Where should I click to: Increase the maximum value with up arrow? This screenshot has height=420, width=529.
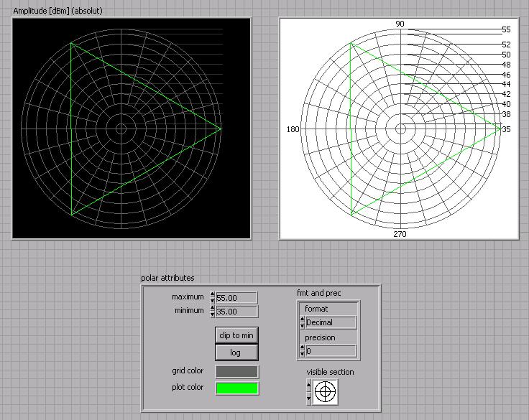point(212,294)
